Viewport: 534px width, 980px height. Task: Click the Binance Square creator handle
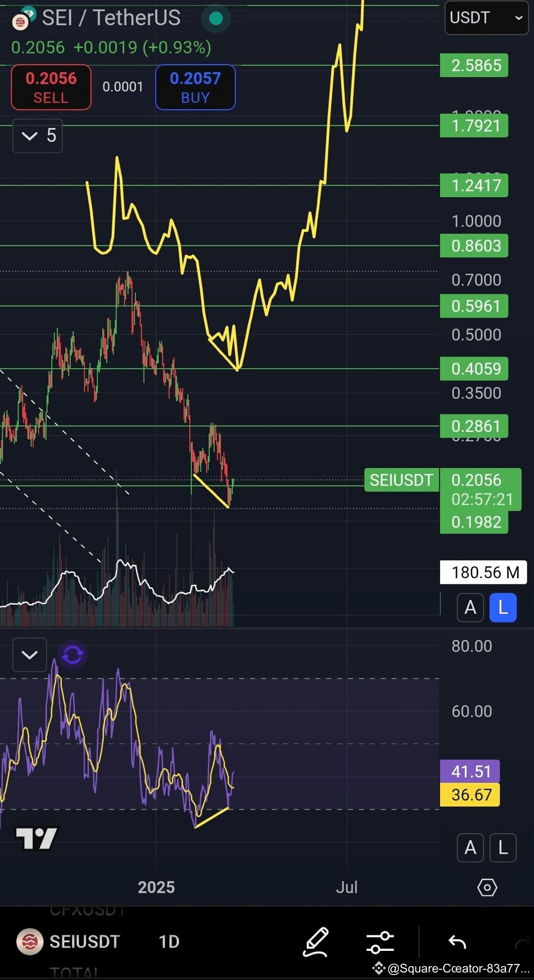(x=450, y=968)
